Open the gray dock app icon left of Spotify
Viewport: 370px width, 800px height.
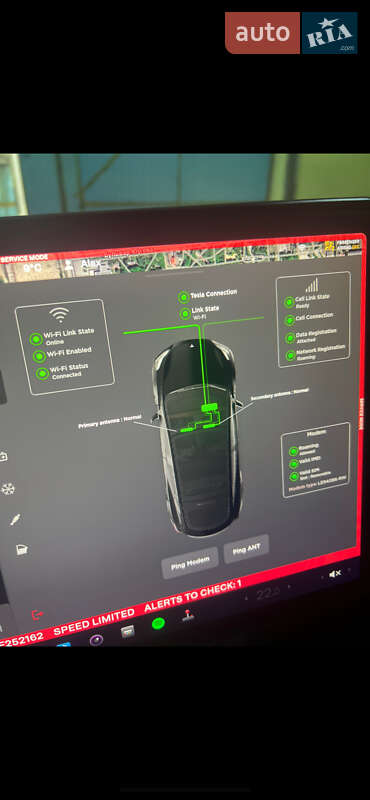point(128,631)
